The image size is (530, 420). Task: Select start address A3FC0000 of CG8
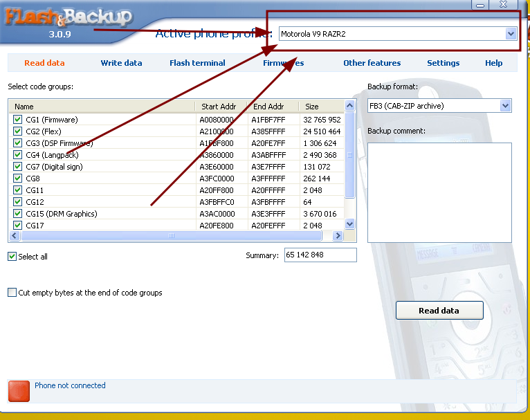(217, 179)
